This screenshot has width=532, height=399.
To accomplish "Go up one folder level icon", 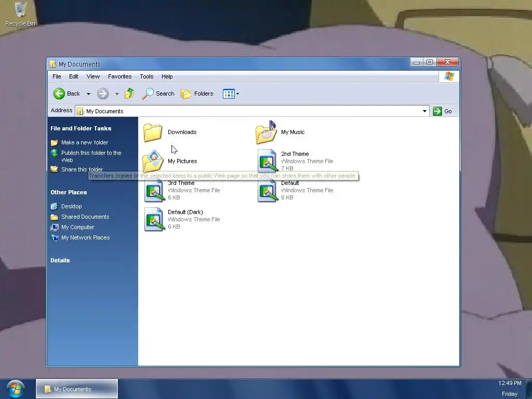I will tap(129, 94).
